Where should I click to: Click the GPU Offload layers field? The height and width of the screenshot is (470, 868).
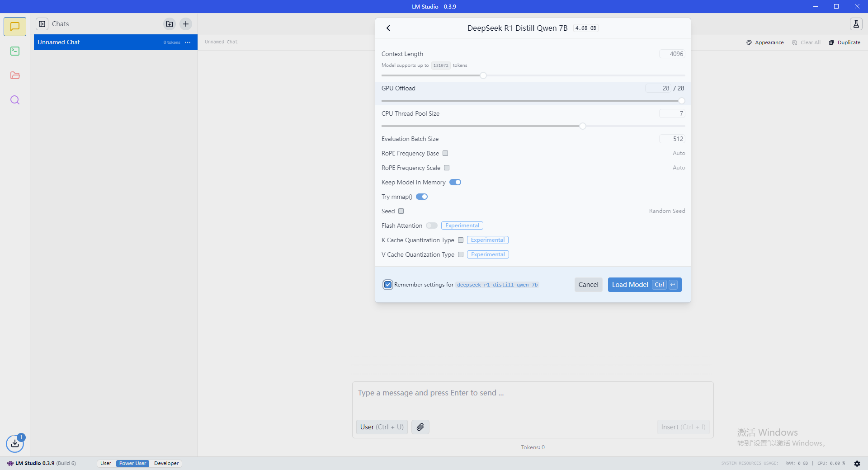[x=658, y=88]
